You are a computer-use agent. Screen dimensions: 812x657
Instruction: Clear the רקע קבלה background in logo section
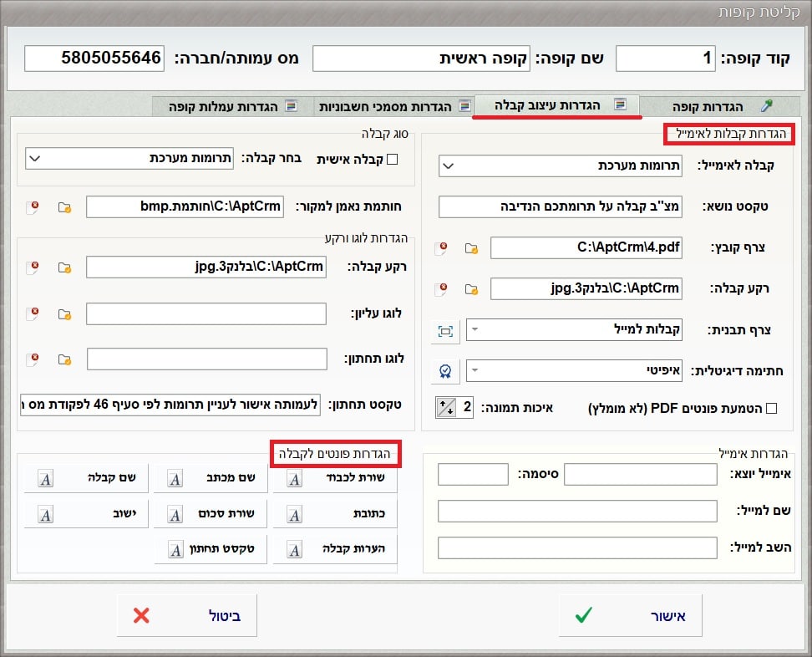pyautogui.click(x=33, y=267)
